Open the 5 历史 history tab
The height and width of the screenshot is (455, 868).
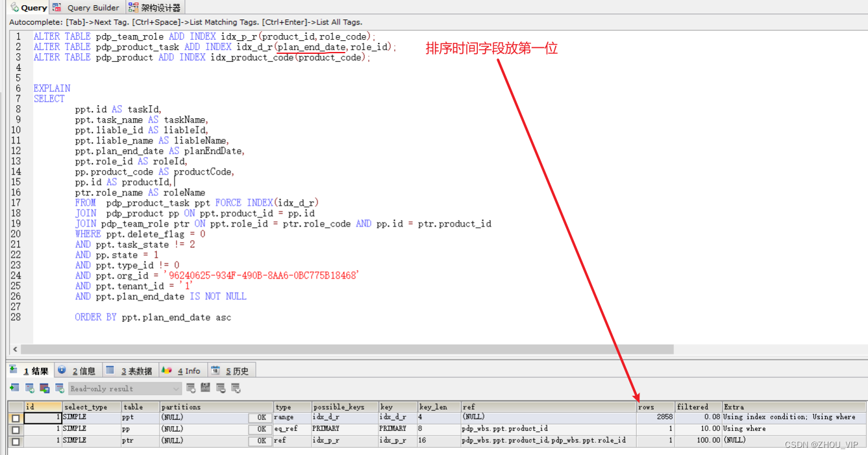click(x=230, y=371)
